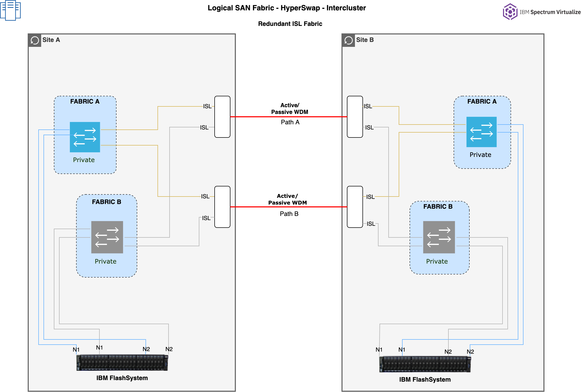Click the server document icon top-left
The width and height of the screenshot is (582, 392).
10,10
